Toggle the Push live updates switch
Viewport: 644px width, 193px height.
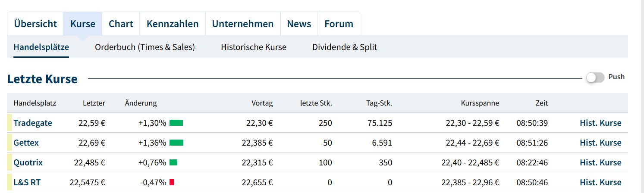595,78
